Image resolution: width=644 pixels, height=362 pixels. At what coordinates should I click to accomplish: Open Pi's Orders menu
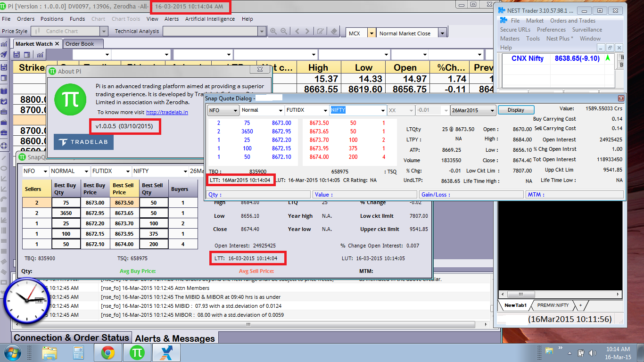pos(25,19)
